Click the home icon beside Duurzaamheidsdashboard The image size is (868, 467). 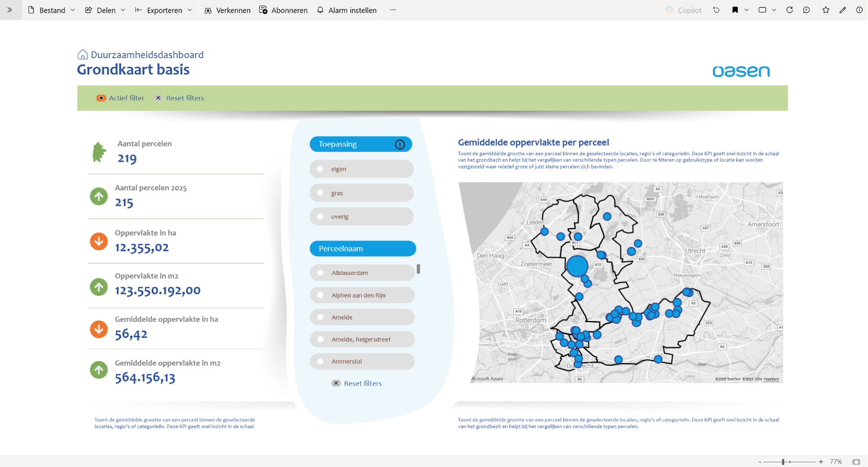[82, 55]
